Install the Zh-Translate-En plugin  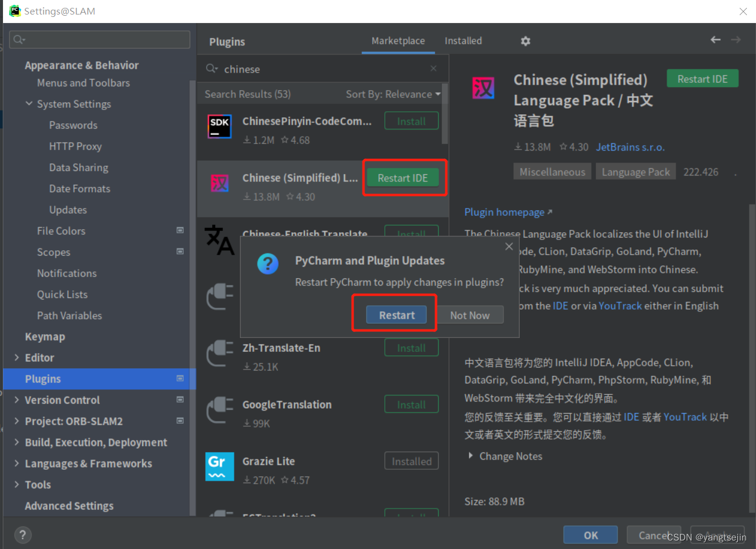tap(412, 348)
